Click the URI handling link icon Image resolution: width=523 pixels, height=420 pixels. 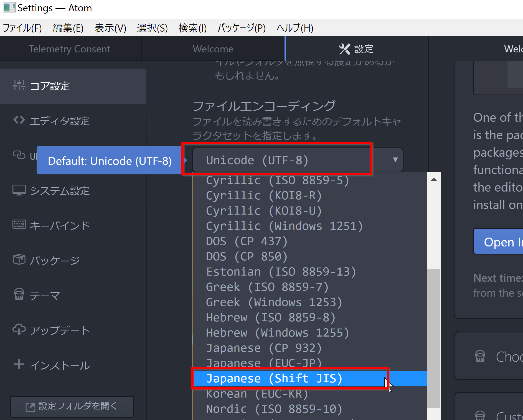pos(19,155)
